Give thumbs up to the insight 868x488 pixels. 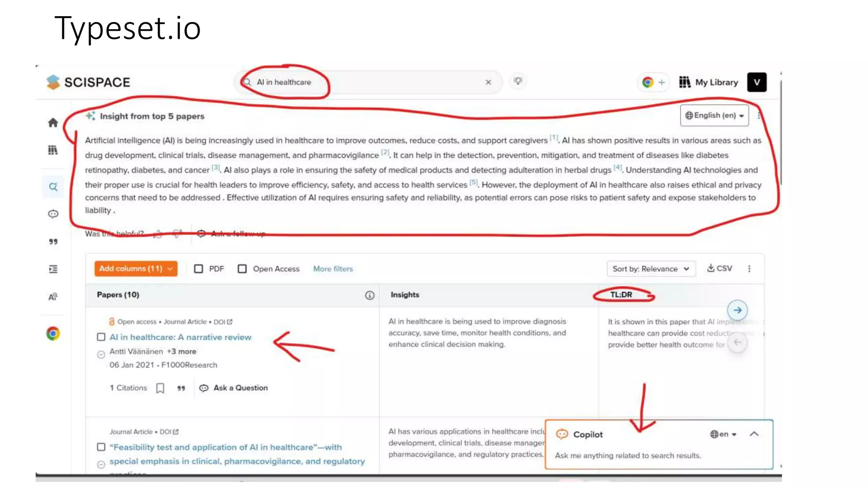click(158, 234)
